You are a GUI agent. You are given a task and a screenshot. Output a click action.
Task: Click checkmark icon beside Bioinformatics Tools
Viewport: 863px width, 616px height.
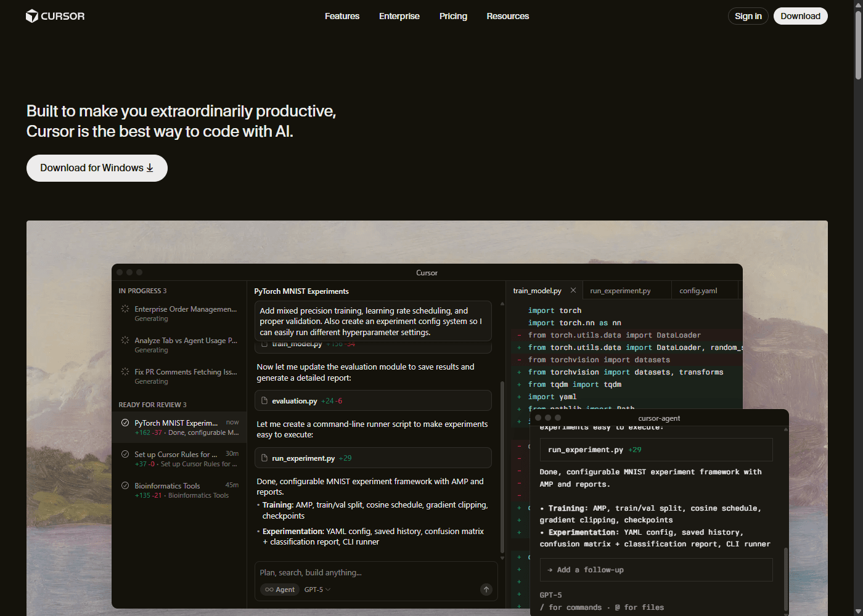coord(125,485)
